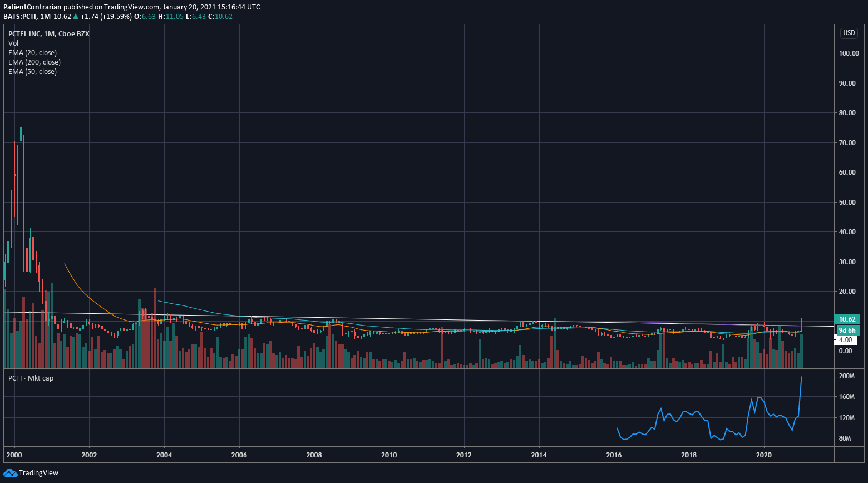Click the 2012 year label on time axis
This screenshot has width=868, height=483.
click(464, 455)
